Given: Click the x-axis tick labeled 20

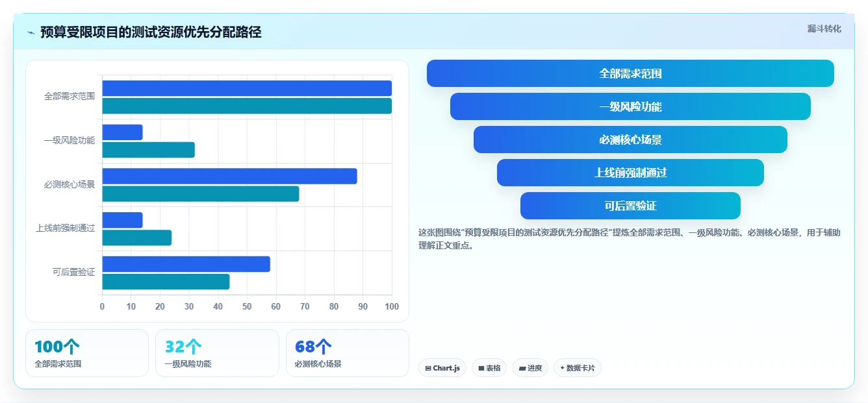Looking at the screenshot, I should point(160,306).
